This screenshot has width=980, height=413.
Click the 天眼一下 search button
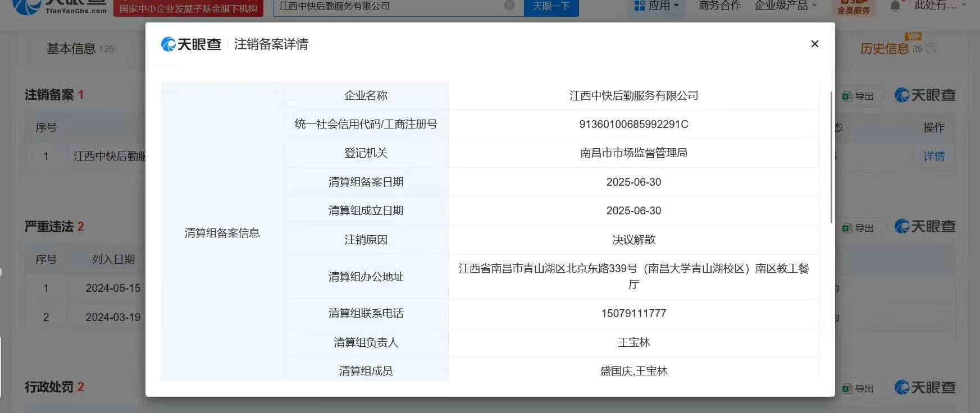(x=551, y=7)
